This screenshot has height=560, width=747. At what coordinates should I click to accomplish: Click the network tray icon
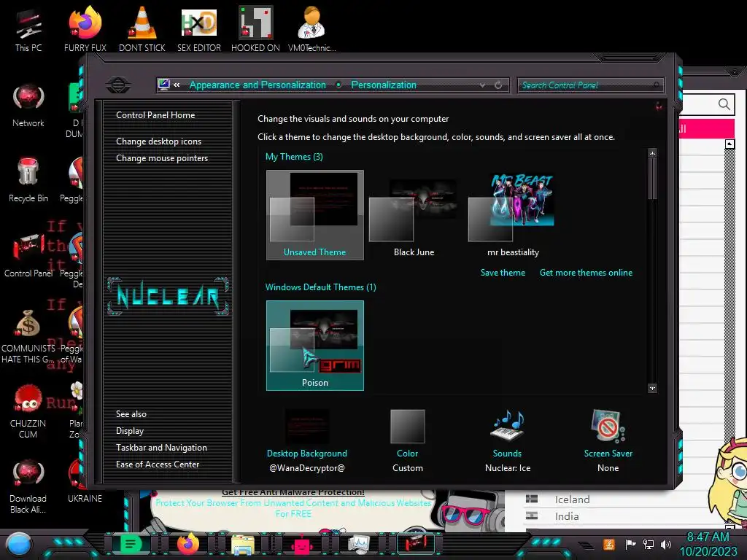(x=648, y=544)
